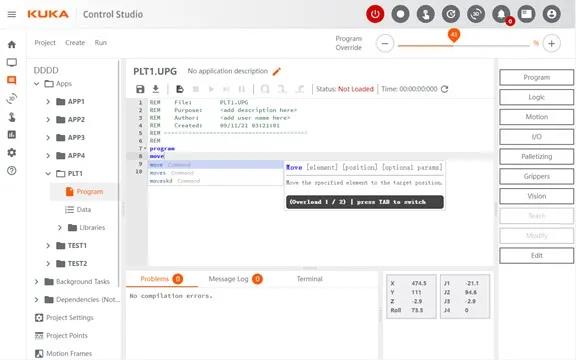The image size is (576, 360).
Task: Expand the Dependencies node
Action: pos(36,299)
